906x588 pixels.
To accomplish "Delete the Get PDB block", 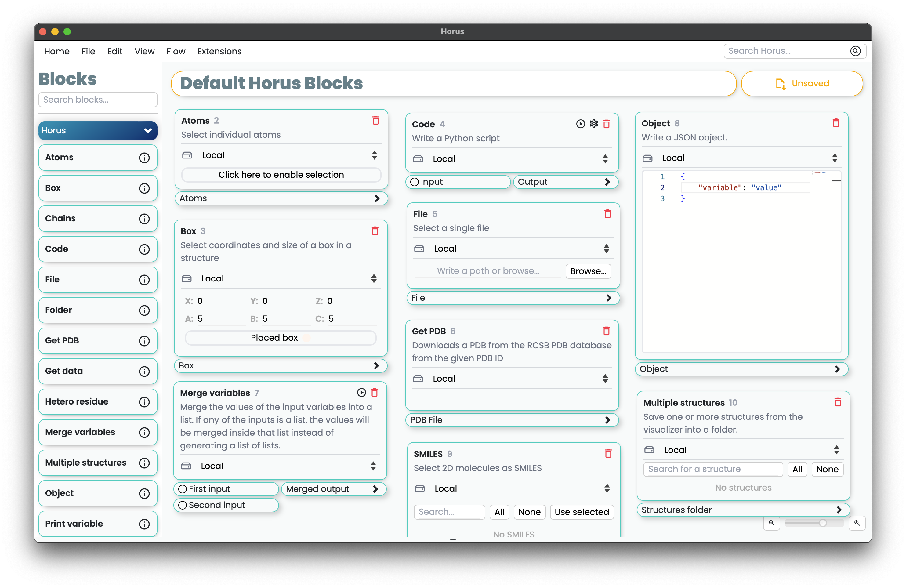I will tap(607, 331).
